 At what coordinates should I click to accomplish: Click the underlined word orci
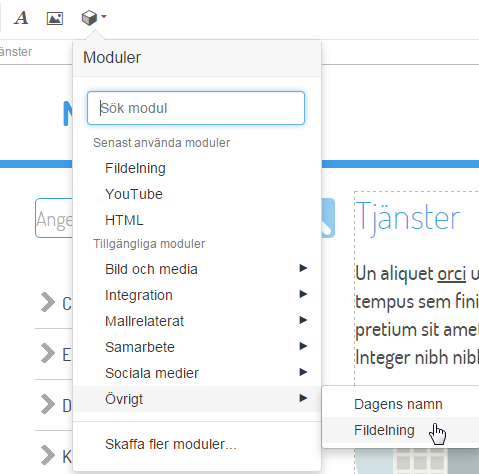(x=451, y=274)
